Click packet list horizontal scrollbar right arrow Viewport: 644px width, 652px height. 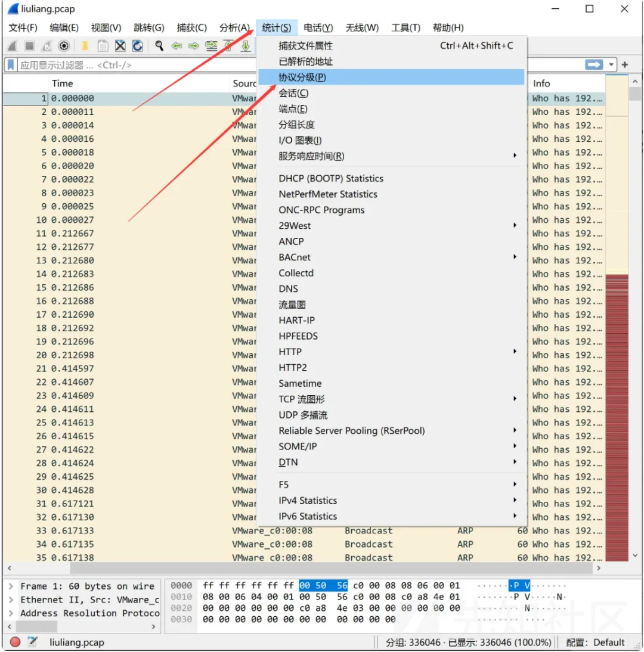[598, 567]
